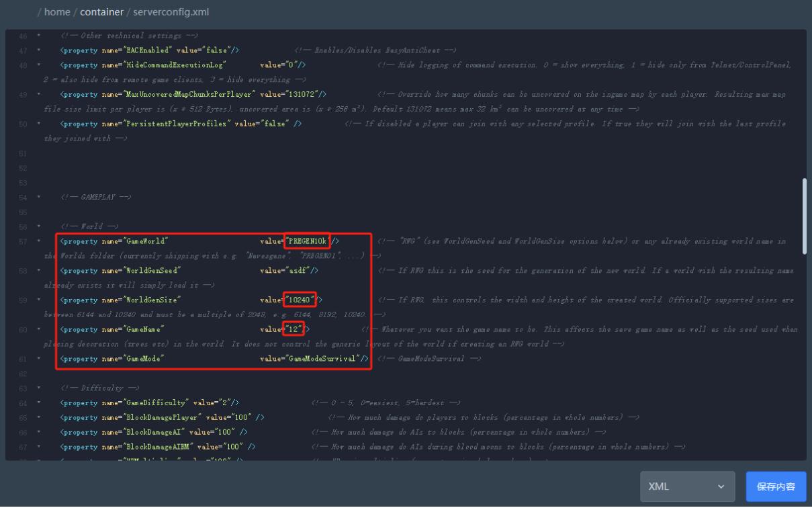The height and width of the screenshot is (508, 812).
Task: Click the MaxUncoveredMapChunksPerPlayer property name
Action: pos(187,94)
